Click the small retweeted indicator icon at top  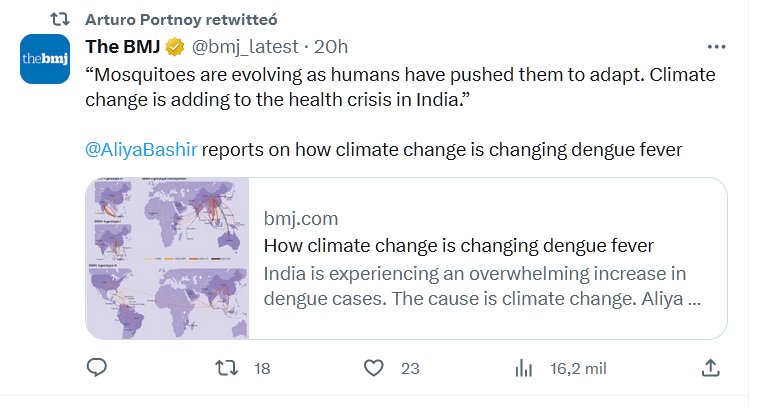point(59,17)
